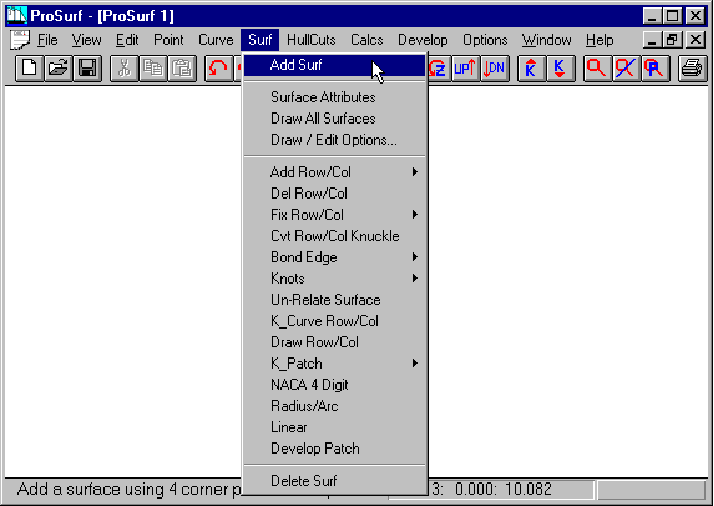Click the DN down arrow toolbar icon
Viewport: 714px width, 506px height.
point(495,68)
